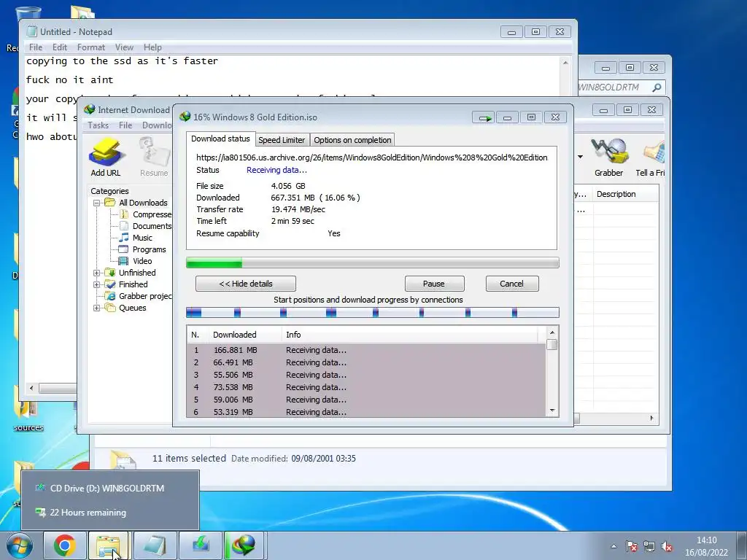This screenshot has width=747, height=560.
Task: Click the connections progress strip
Action: pos(373,312)
